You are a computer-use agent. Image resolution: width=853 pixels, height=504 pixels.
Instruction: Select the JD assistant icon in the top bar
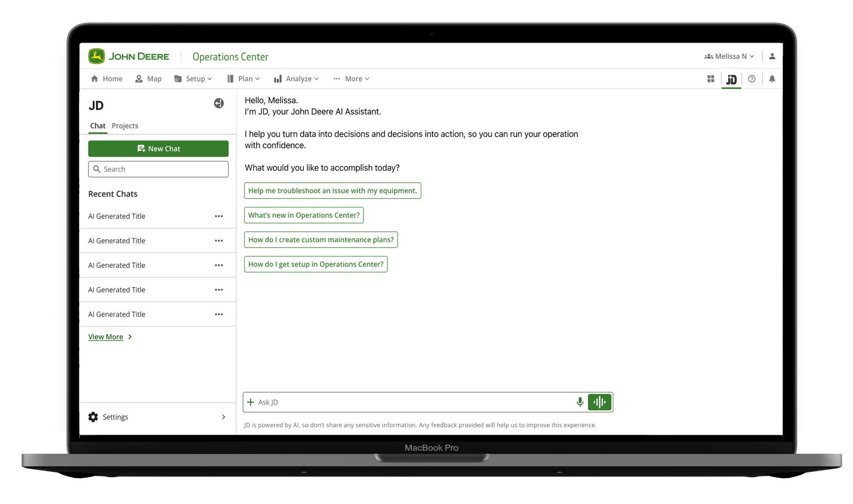click(731, 79)
